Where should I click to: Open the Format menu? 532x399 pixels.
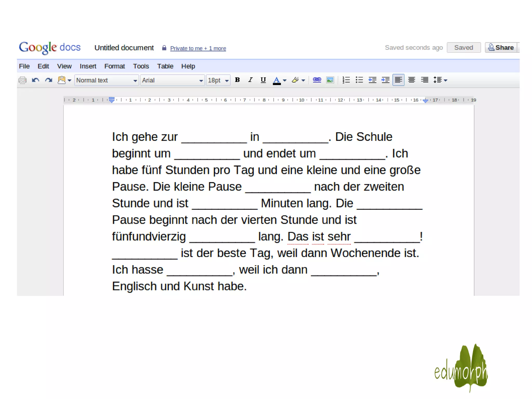[x=115, y=66]
